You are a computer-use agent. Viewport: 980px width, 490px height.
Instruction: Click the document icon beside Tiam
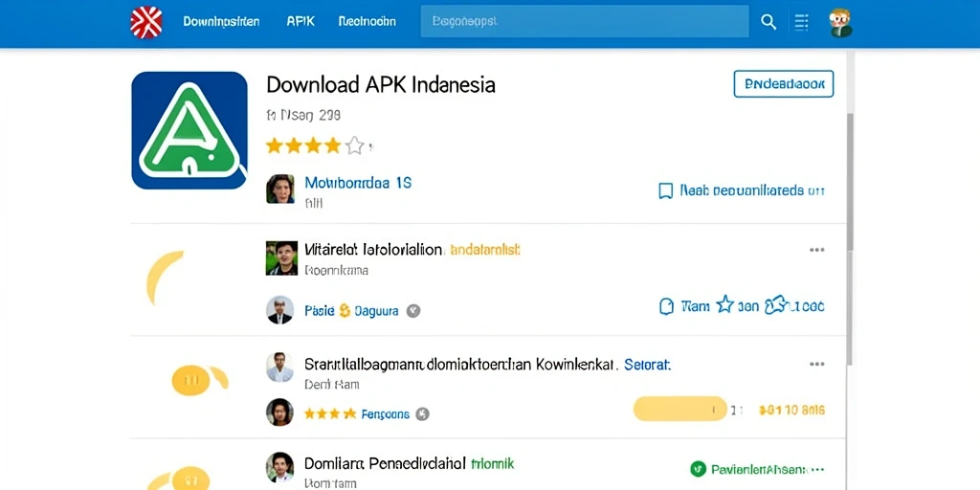[x=667, y=306]
